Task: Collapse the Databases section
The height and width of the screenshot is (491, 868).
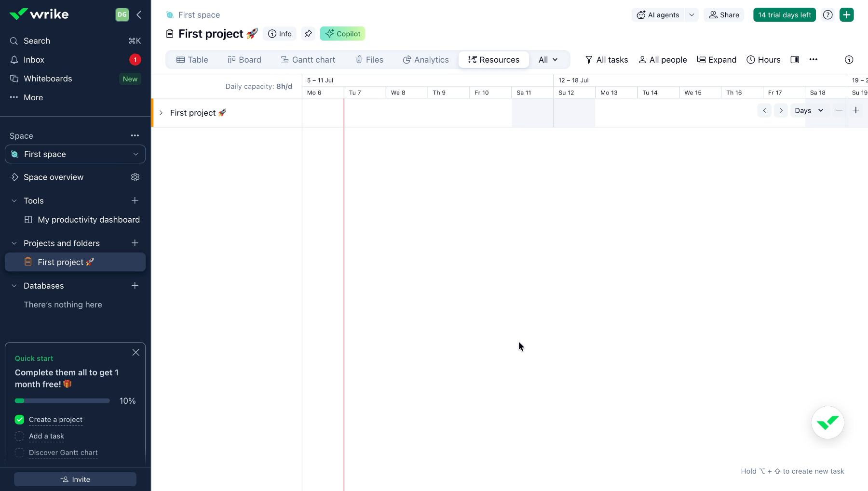Action: tap(14, 286)
